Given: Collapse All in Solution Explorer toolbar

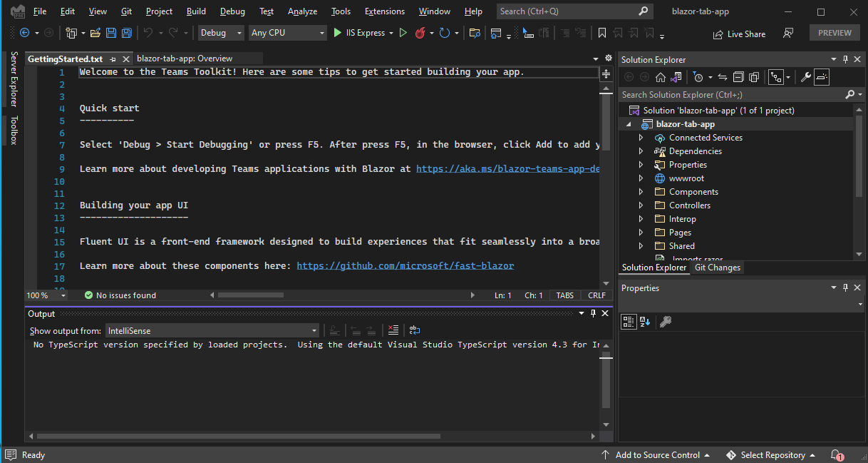Looking at the screenshot, I should click(x=738, y=77).
